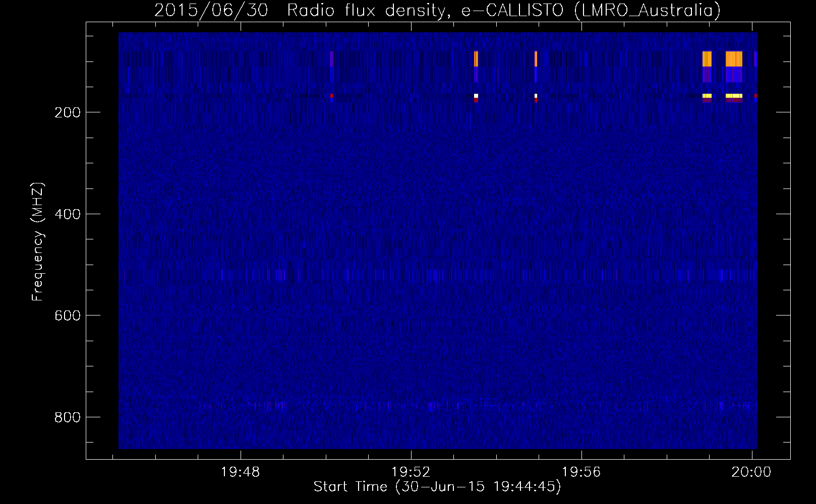Click the 19:56 time tick label
The image size is (816, 504).
pyautogui.click(x=581, y=472)
